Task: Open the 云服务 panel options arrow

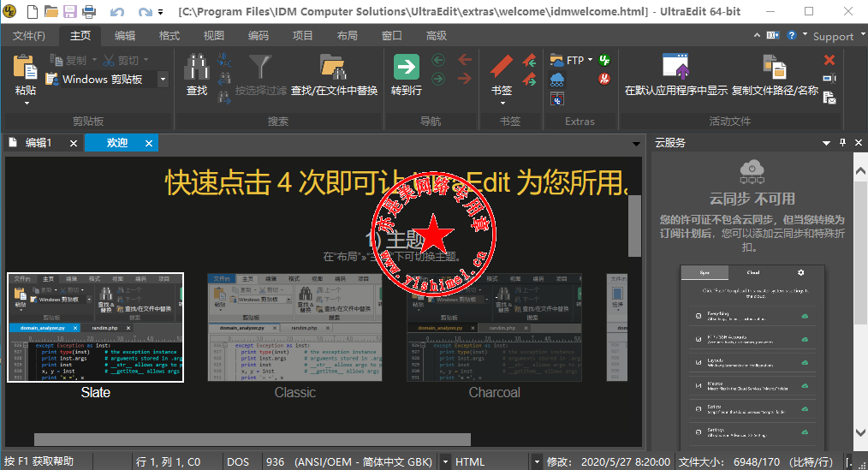Action: click(826, 143)
